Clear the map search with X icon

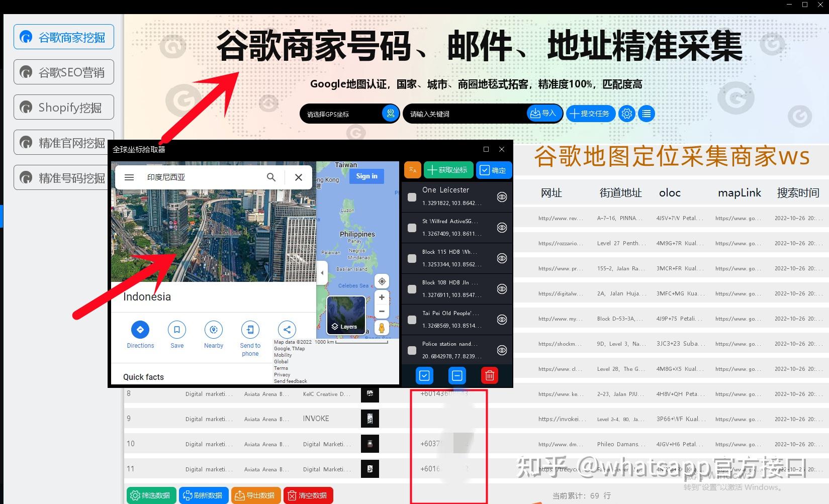(x=299, y=177)
